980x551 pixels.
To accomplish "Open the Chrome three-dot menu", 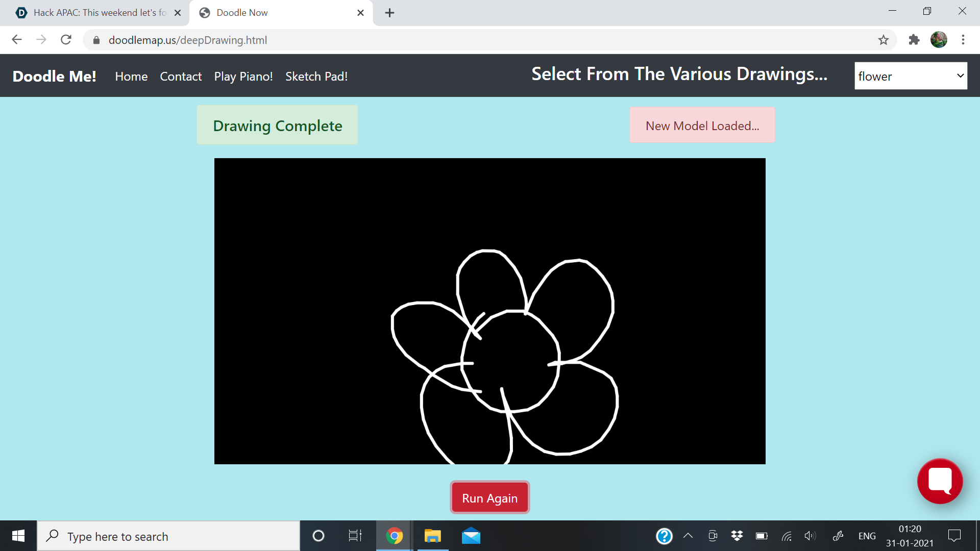I will [963, 40].
